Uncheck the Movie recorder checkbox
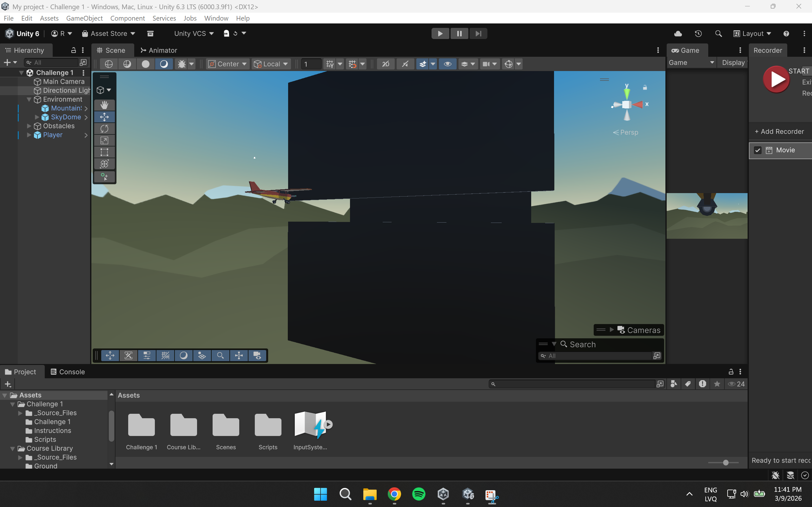Image resolution: width=812 pixels, height=507 pixels. (x=758, y=150)
